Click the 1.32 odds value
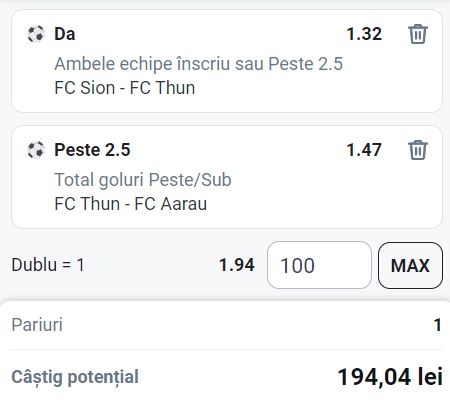The width and height of the screenshot is (450, 400). coord(364,34)
